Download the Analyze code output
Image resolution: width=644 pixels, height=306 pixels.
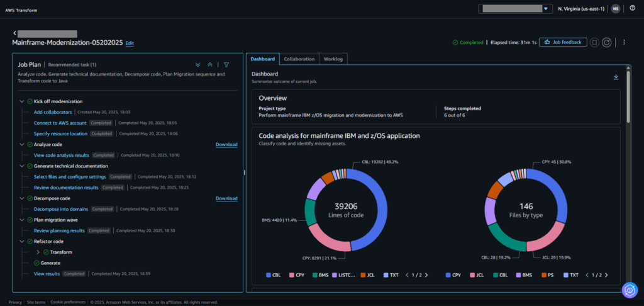pos(226,144)
